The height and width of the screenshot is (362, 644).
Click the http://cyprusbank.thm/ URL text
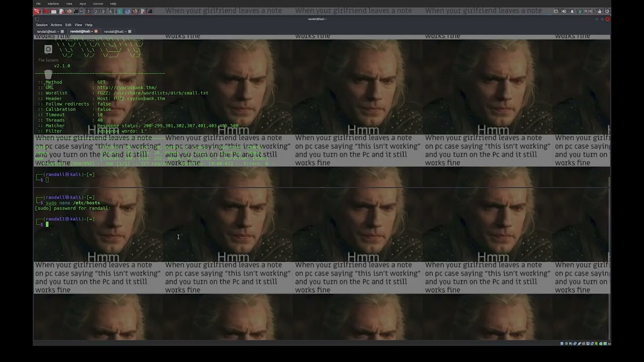coord(127,87)
